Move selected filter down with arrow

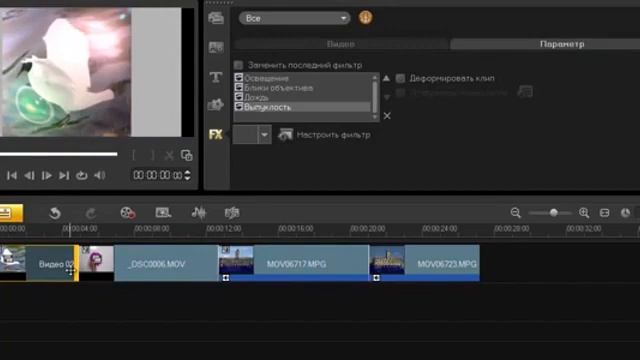pyautogui.click(x=387, y=97)
